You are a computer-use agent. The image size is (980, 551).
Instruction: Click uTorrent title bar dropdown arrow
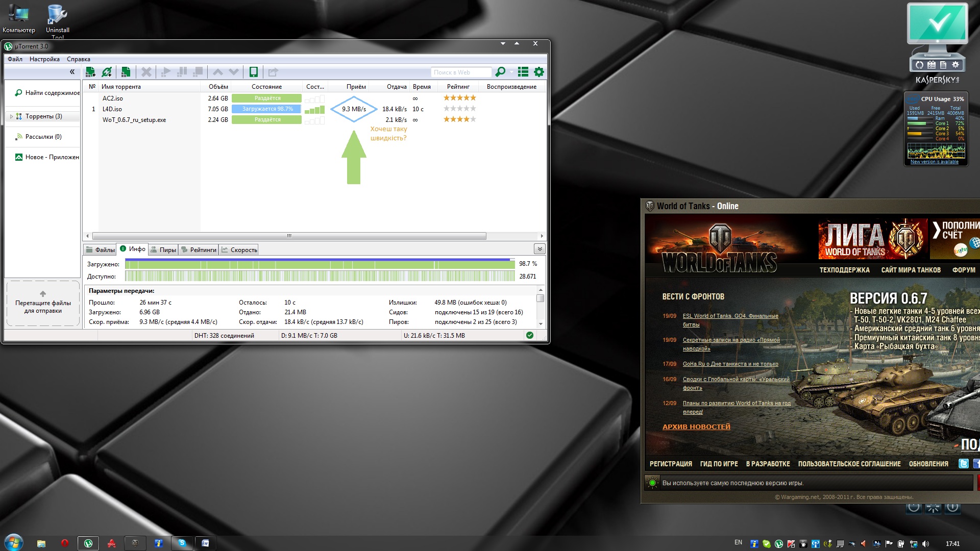(503, 44)
